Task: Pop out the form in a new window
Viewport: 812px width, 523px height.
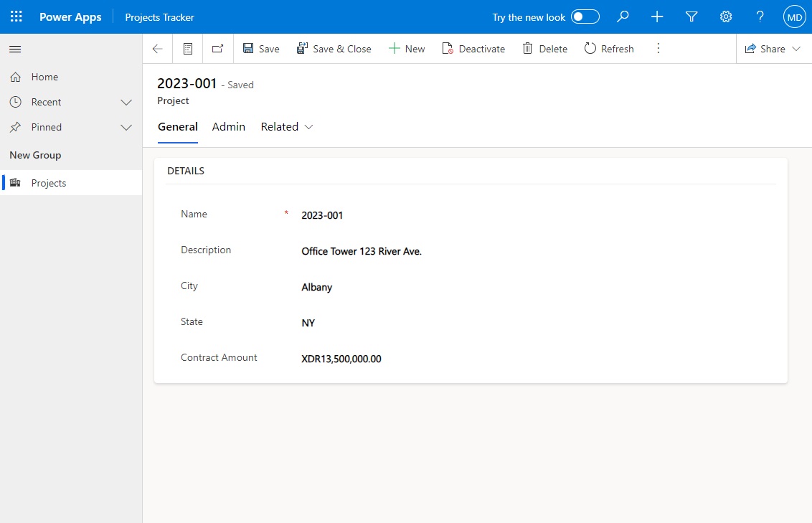Action: (x=217, y=48)
